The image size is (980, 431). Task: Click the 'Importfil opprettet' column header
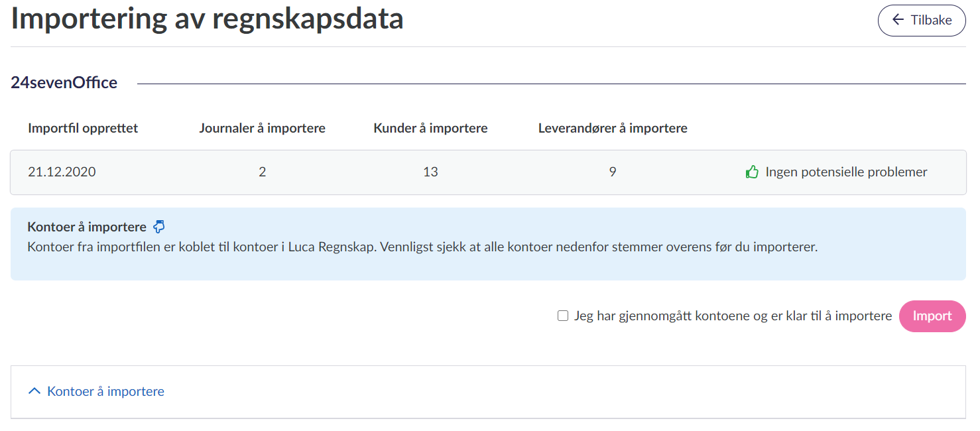coord(83,128)
